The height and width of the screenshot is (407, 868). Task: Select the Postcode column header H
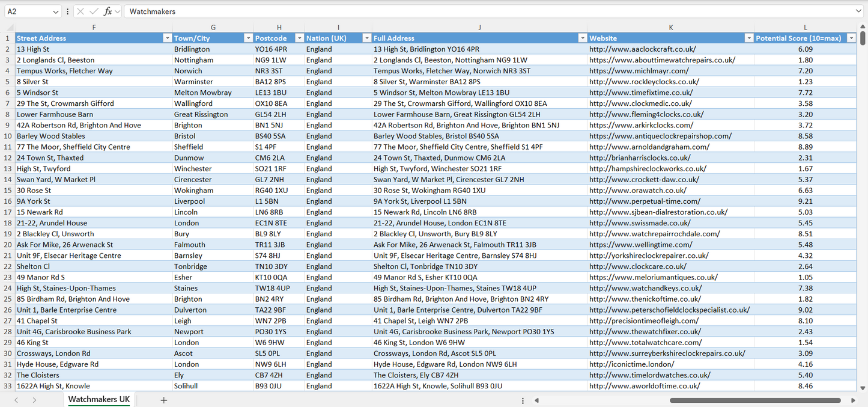[279, 27]
